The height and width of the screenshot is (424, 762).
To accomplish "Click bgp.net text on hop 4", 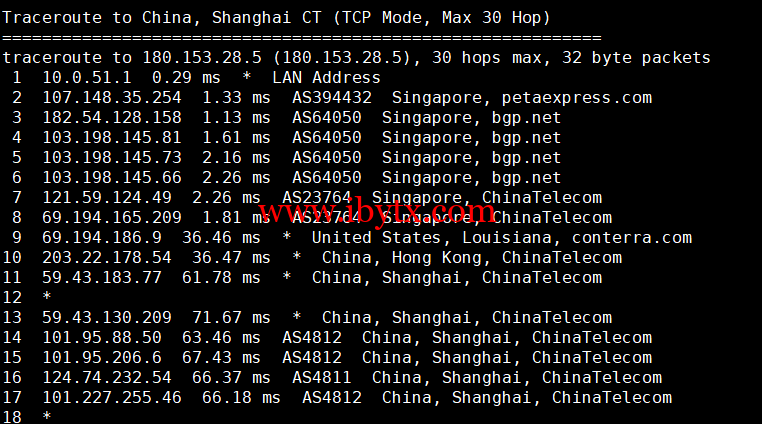I will click(526, 138).
